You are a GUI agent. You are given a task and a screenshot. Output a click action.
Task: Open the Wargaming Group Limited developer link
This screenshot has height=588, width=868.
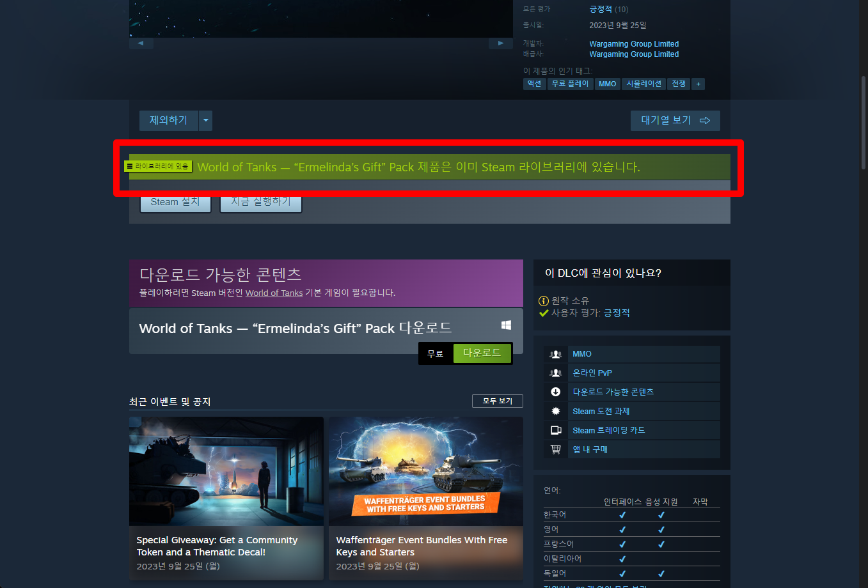point(634,44)
